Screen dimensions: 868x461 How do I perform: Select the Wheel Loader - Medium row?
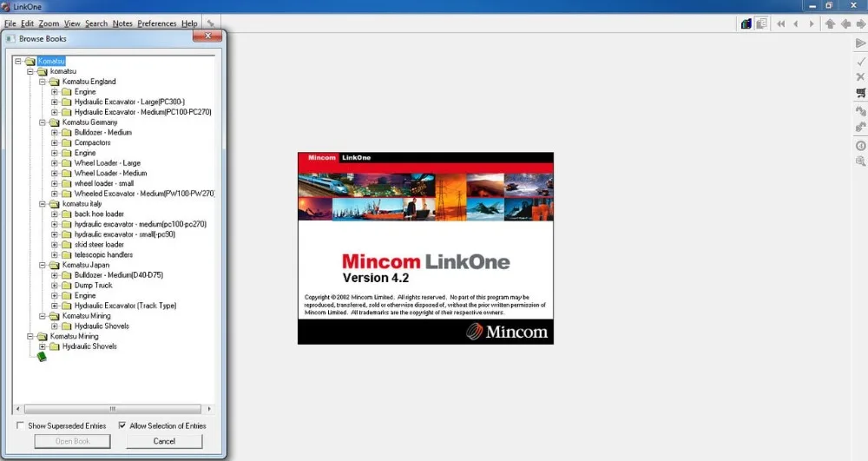tap(111, 174)
